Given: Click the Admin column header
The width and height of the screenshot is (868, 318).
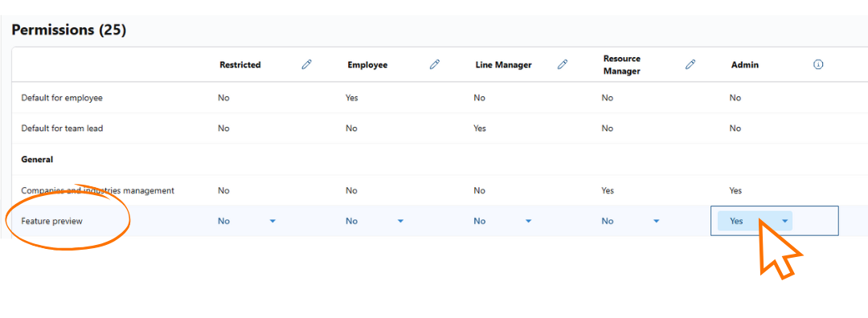Looking at the screenshot, I should click(745, 65).
